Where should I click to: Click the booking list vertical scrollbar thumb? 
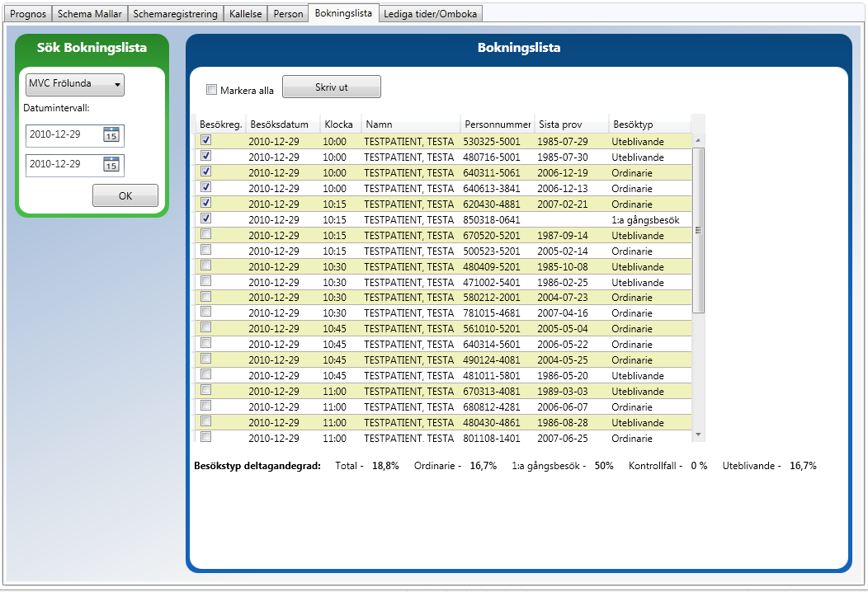[698, 231]
